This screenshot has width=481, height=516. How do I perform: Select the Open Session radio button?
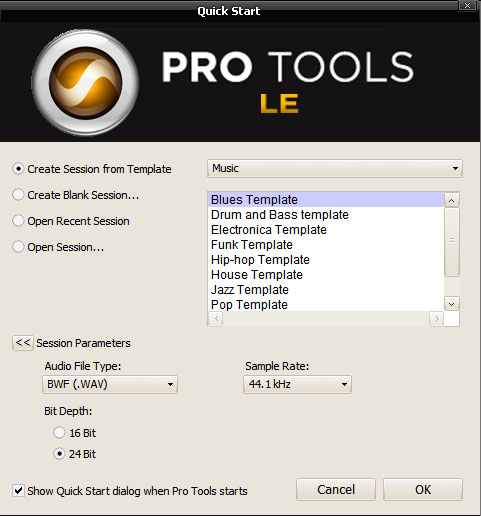coord(18,247)
